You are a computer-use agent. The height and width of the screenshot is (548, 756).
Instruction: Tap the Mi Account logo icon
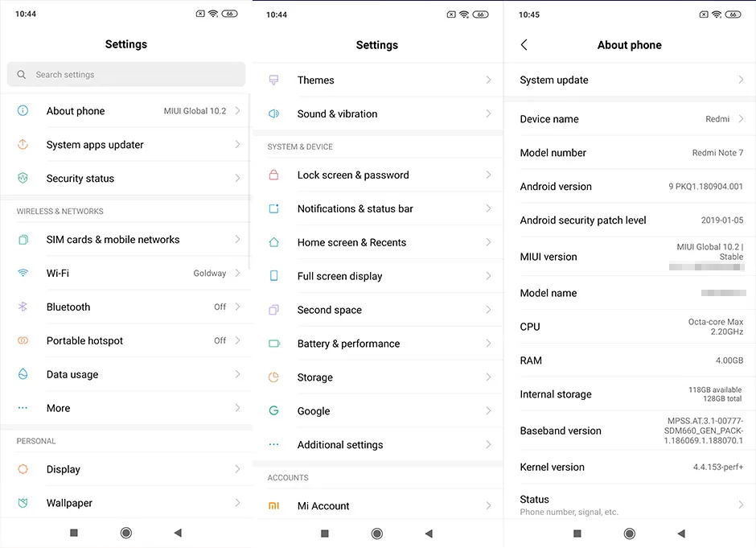tap(274, 505)
